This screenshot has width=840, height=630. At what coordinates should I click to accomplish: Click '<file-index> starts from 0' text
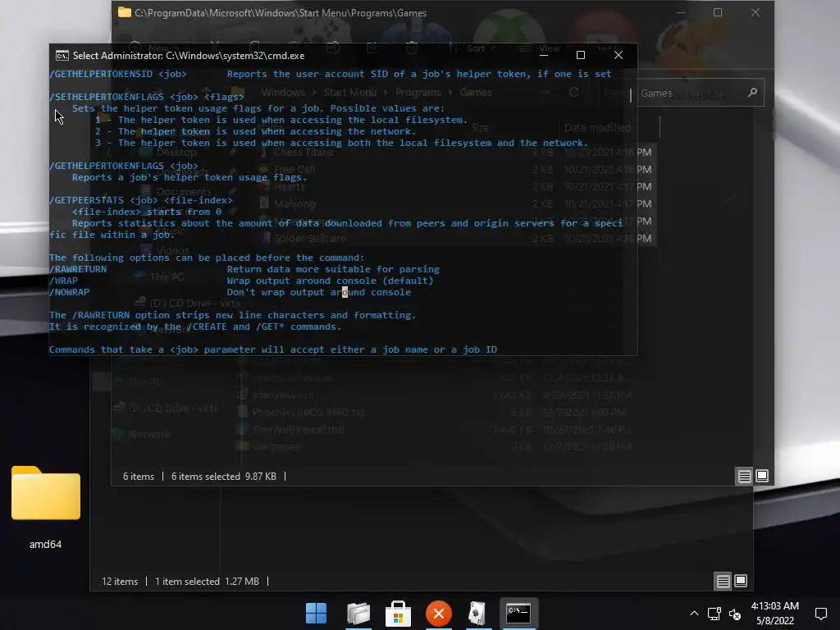coord(147,212)
